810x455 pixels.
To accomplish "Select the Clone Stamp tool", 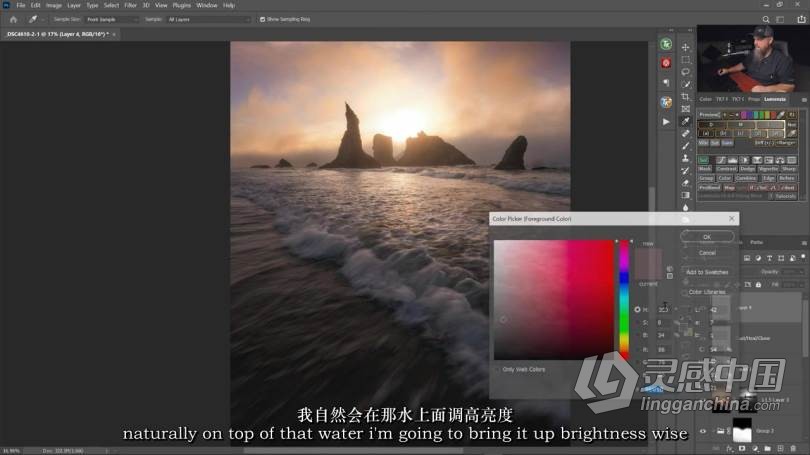I will pyautogui.click(x=685, y=158).
